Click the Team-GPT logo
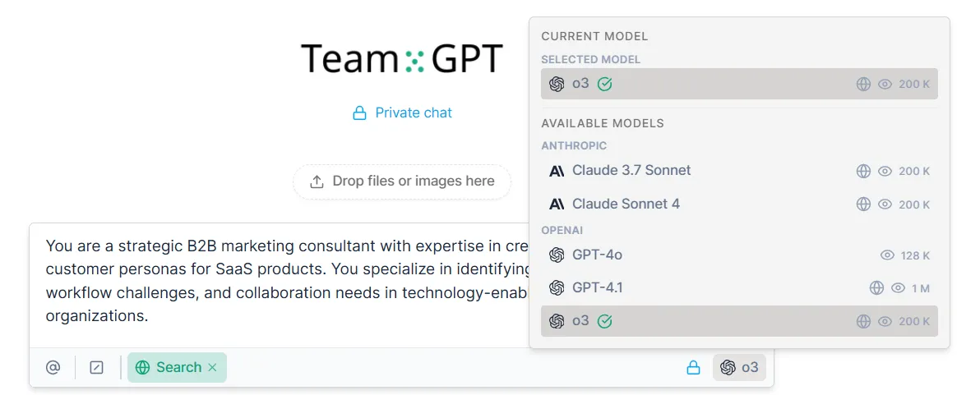This screenshot has width=980, height=395. pyautogui.click(x=402, y=59)
